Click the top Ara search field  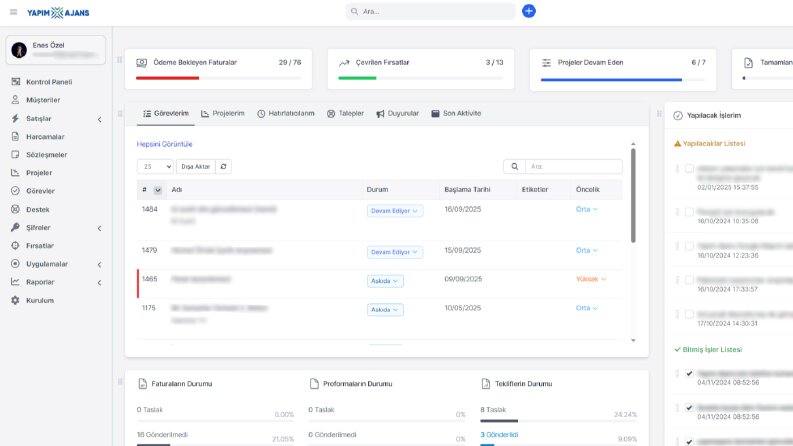point(430,11)
